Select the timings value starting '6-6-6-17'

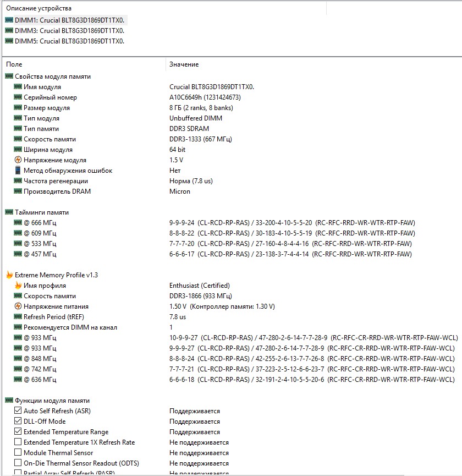point(290,254)
